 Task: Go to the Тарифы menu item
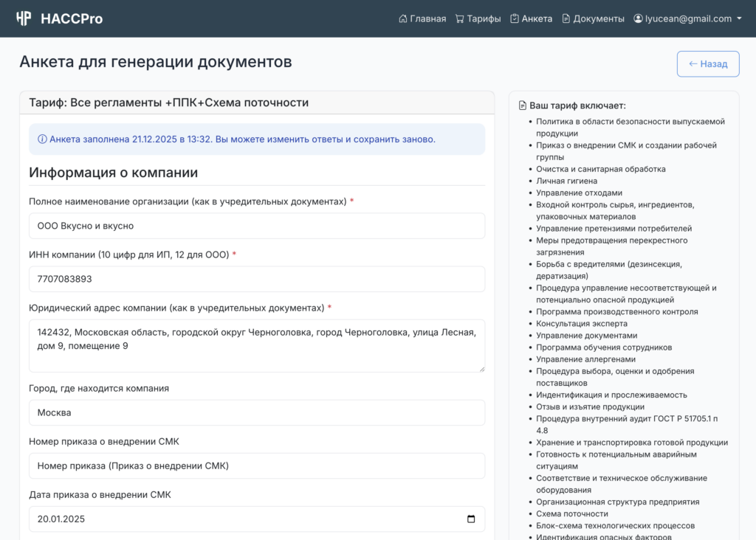484,18
